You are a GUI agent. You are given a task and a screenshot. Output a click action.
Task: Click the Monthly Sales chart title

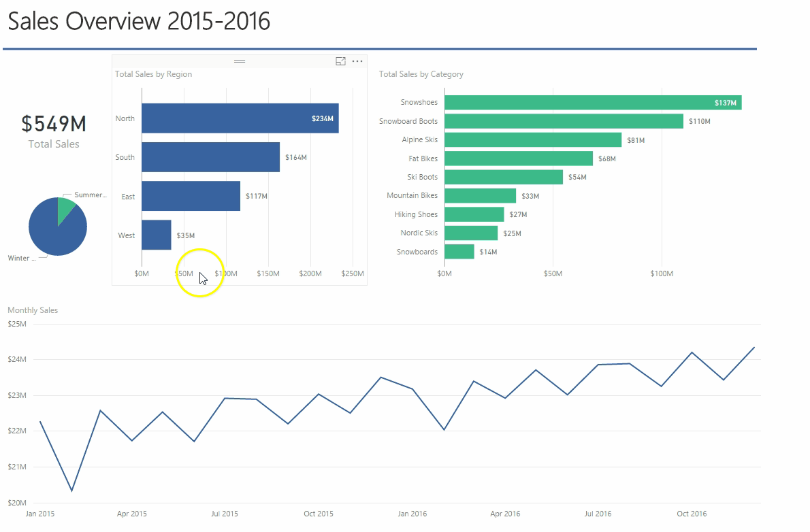(33, 310)
